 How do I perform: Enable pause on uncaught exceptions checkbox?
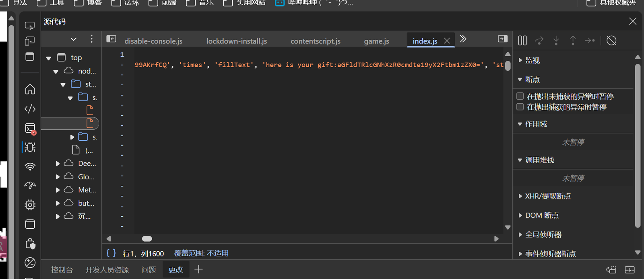(520, 96)
